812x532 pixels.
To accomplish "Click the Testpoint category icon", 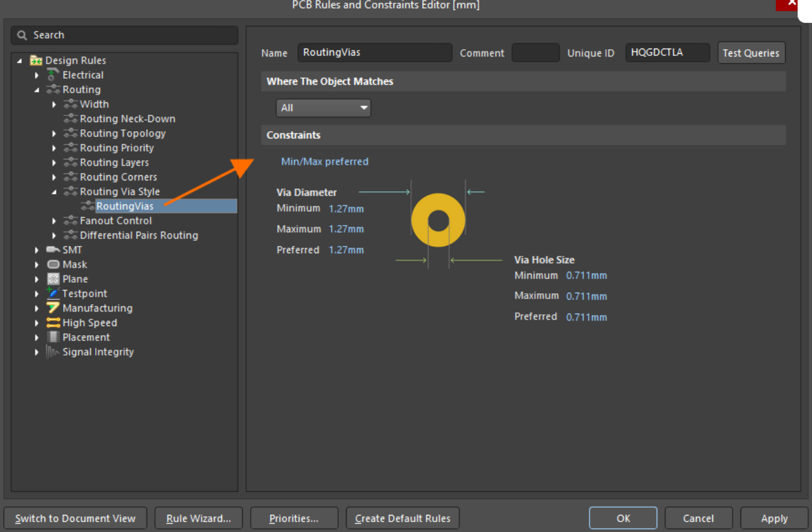I will tap(53, 293).
